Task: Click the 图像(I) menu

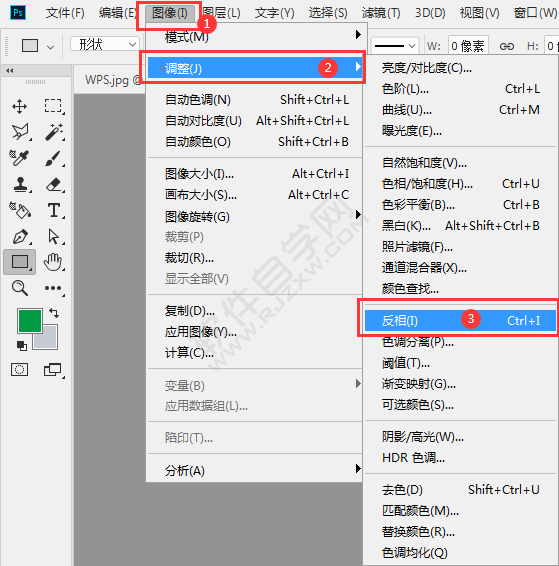Action: [170, 13]
